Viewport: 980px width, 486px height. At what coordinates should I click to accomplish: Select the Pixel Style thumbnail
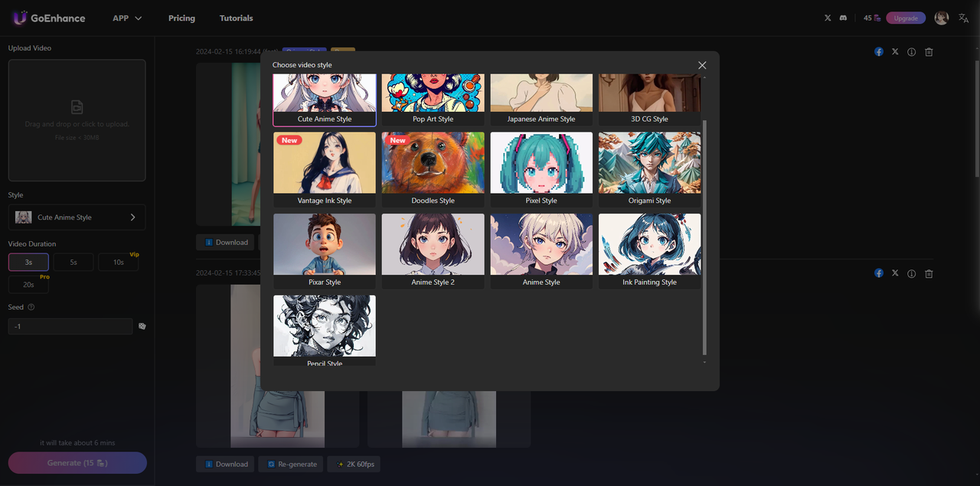click(x=541, y=169)
